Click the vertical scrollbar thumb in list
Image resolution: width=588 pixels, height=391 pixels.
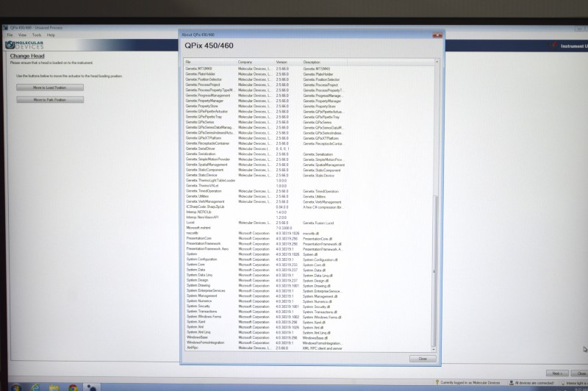click(x=435, y=270)
